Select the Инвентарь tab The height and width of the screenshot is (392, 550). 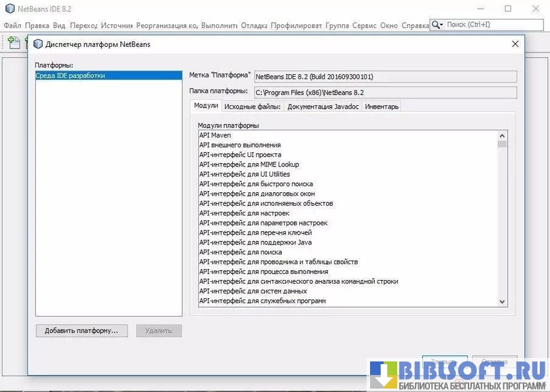382,107
